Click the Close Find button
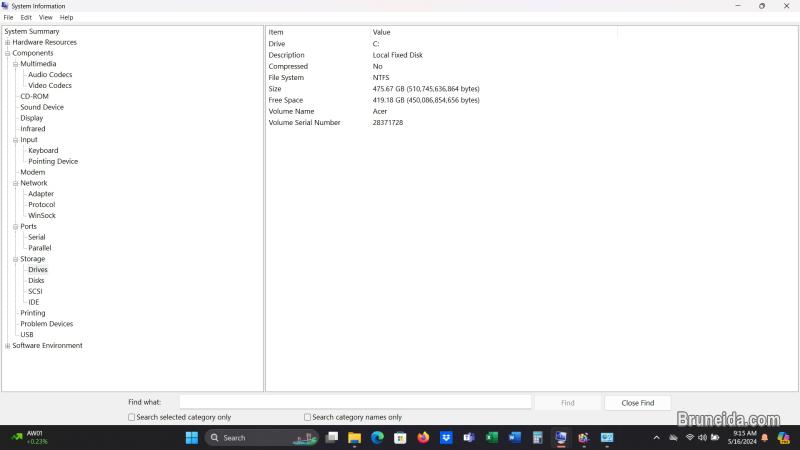This screenshot has width=800, height=450. [x=637, y=403]
